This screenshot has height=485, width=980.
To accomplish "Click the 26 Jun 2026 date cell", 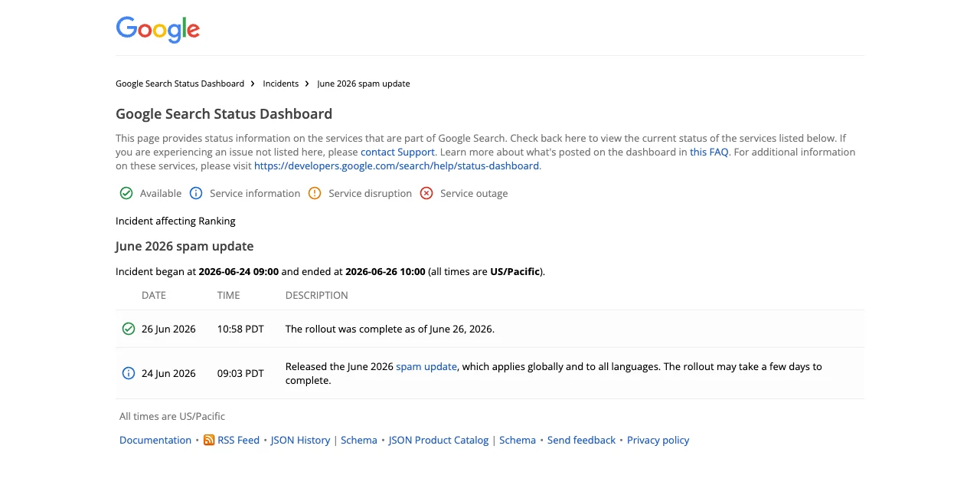I will pyautogui.click(x=168, y=329).
